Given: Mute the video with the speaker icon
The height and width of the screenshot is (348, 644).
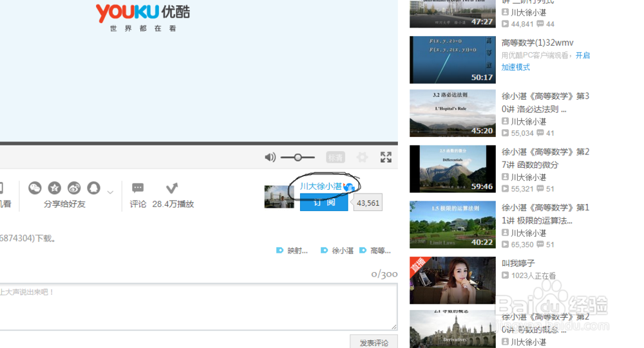Looking at the screenshot, I should click(270, 157).
